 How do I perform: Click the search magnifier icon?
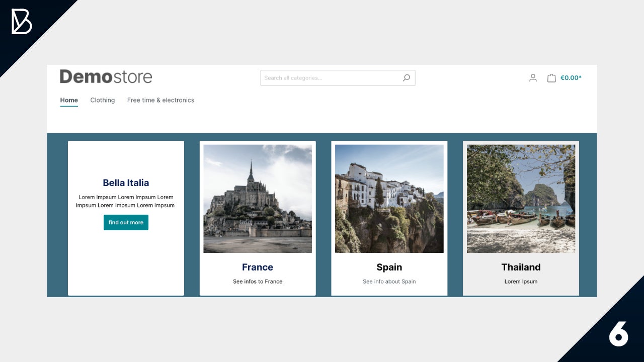coord(406,78)
